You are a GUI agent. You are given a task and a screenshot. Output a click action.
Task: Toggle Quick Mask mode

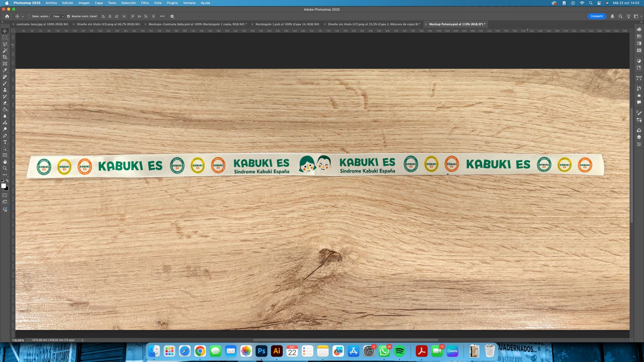click(x=5, y=195)
